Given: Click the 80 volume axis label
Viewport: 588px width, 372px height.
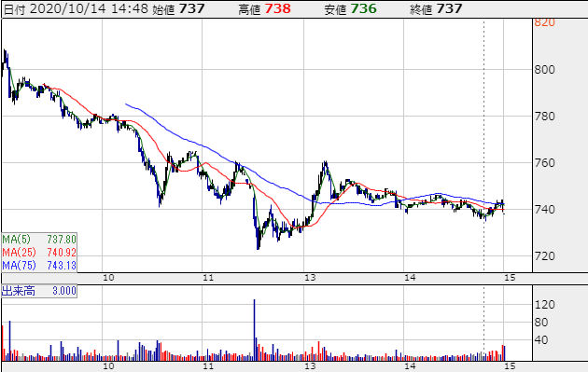Looking at the screenshot, I should click(x=541, y=323).
